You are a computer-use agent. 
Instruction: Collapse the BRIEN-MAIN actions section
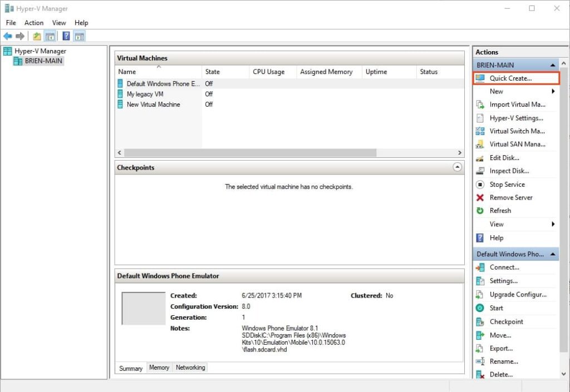(x=553, y=65)
